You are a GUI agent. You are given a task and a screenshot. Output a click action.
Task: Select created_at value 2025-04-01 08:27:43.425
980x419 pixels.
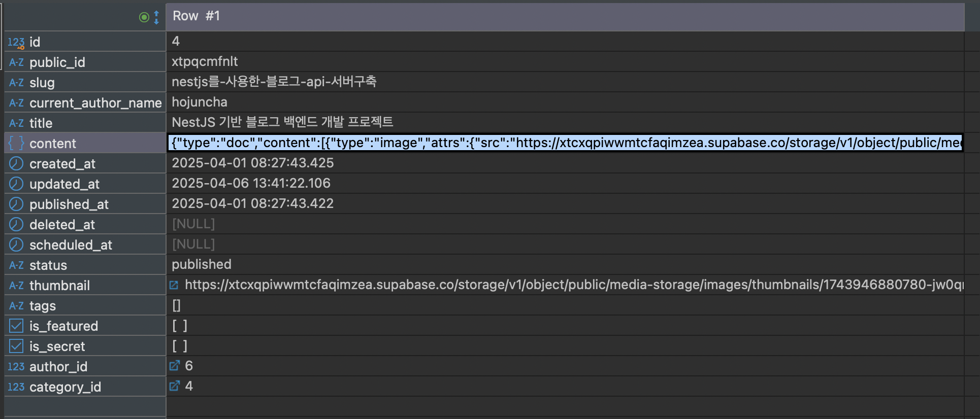253,163
